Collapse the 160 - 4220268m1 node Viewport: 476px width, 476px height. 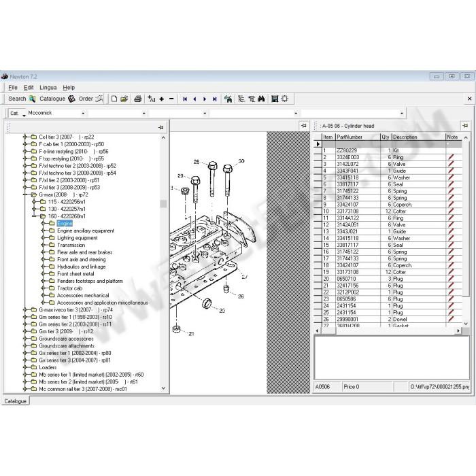click(x=35, y=216)
